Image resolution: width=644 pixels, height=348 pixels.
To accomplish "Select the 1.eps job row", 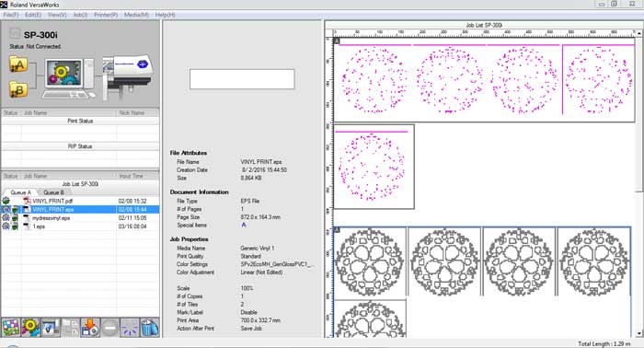I will click(x=80, y=226).
